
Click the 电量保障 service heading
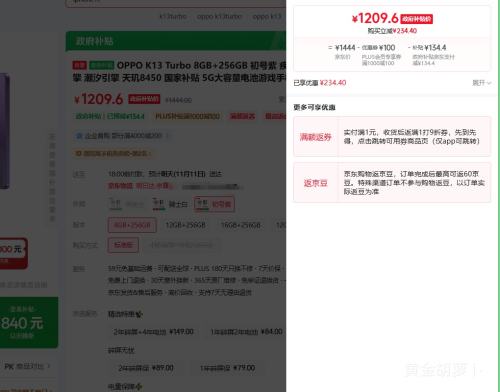[x=125, y=387]
